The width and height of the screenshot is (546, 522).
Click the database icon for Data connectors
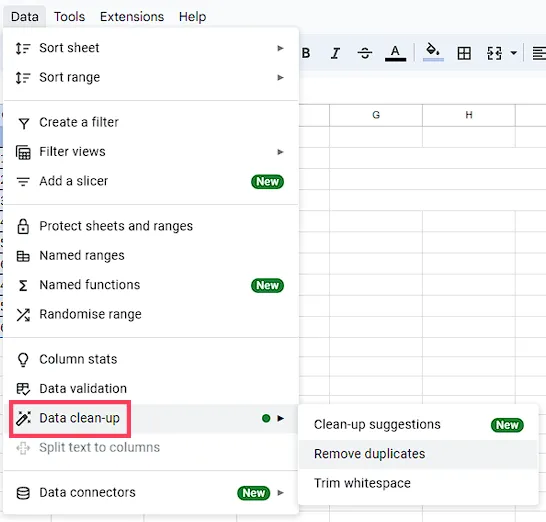pyautogui.click(x=23, y=493)
